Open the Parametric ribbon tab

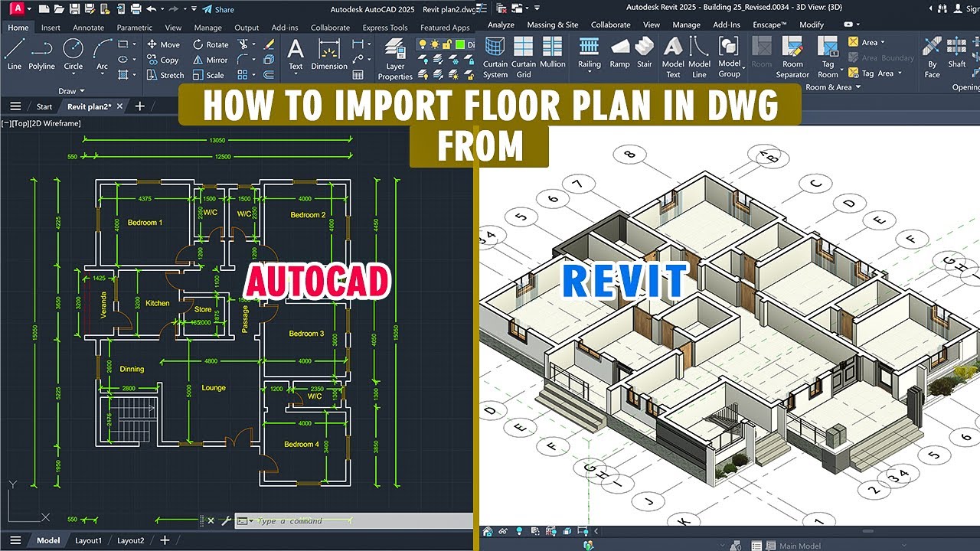click(134, 28)
